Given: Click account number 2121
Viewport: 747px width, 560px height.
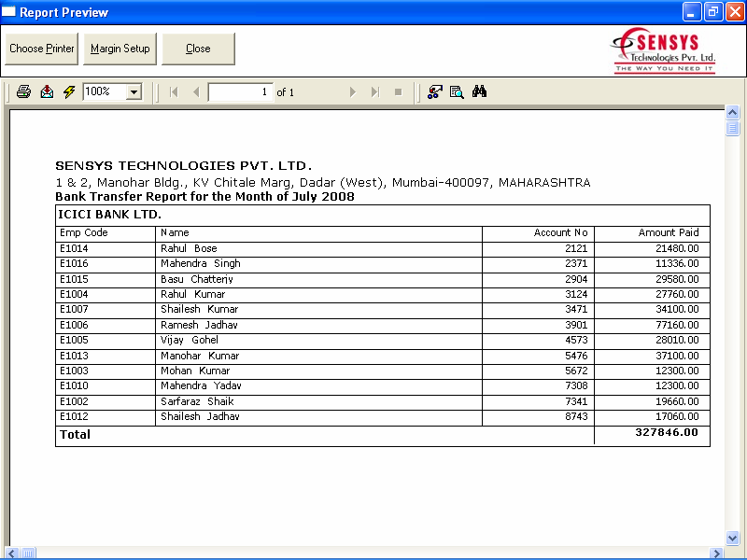Looking at the screenshot, I should tap(576, 248).
